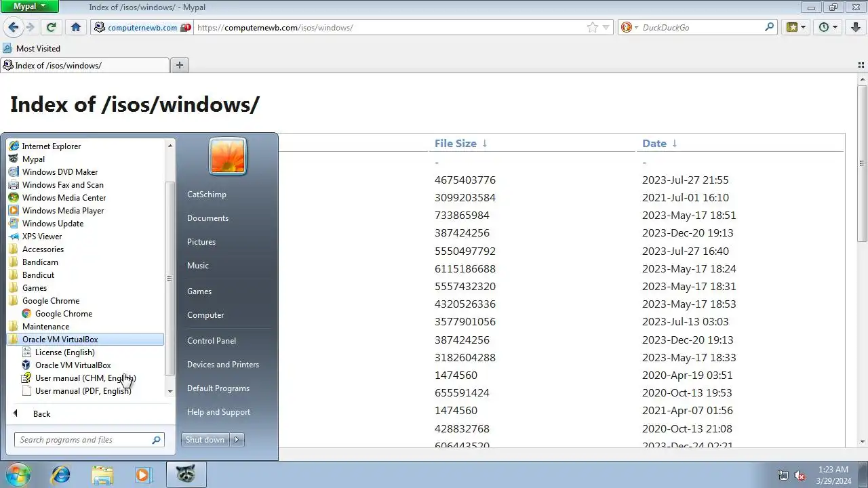Open Windows DVD Maker
The image size is (868, 488).
[85, 172]
